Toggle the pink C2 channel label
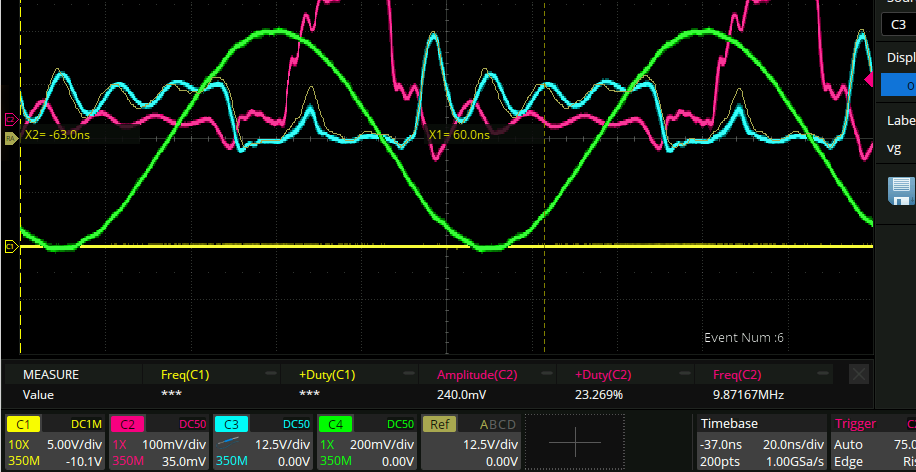The height and width of the screenshot is (472, 916). (127, 424)
